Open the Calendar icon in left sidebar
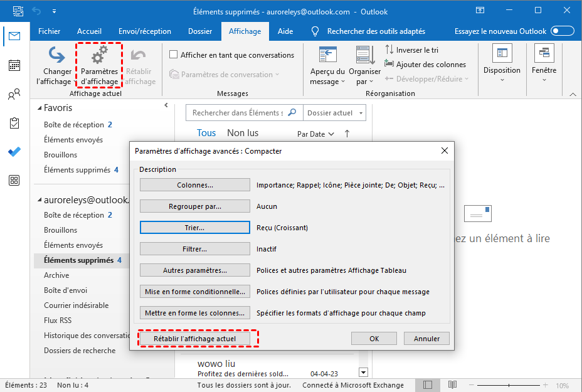 click(x=14, y=65)
